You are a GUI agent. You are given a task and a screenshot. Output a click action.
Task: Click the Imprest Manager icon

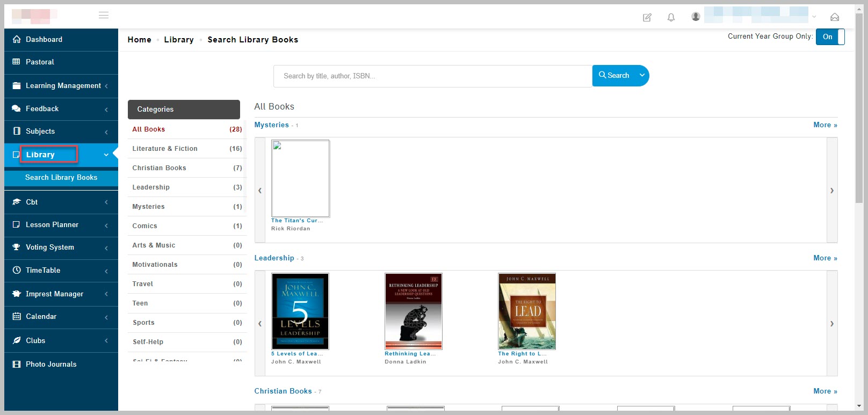(17, 294)
